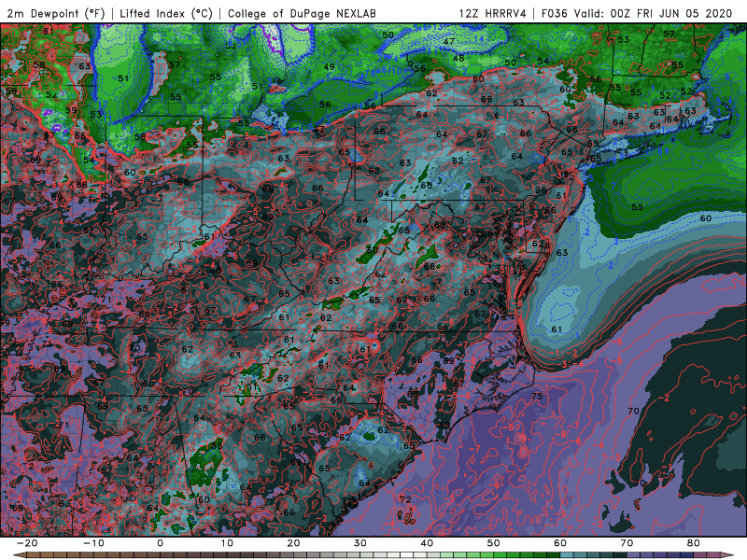
Task: Click the -10 tick label on color bar
Action: (93, 543)
